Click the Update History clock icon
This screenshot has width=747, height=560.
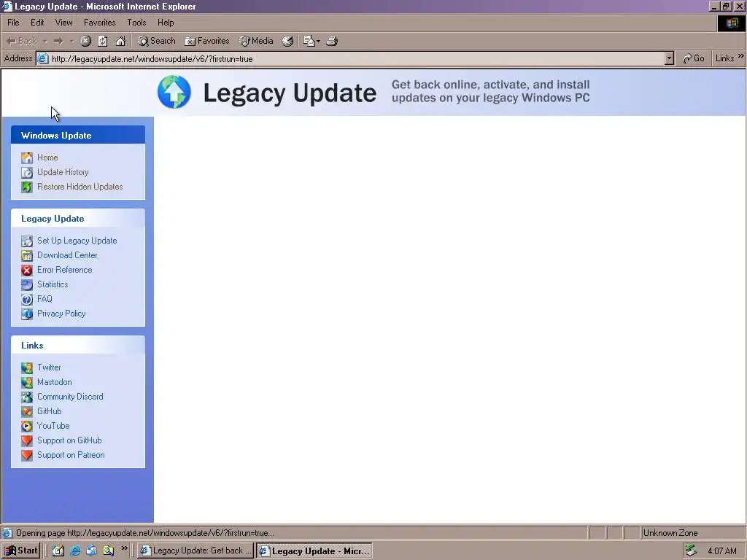[27, 172]
